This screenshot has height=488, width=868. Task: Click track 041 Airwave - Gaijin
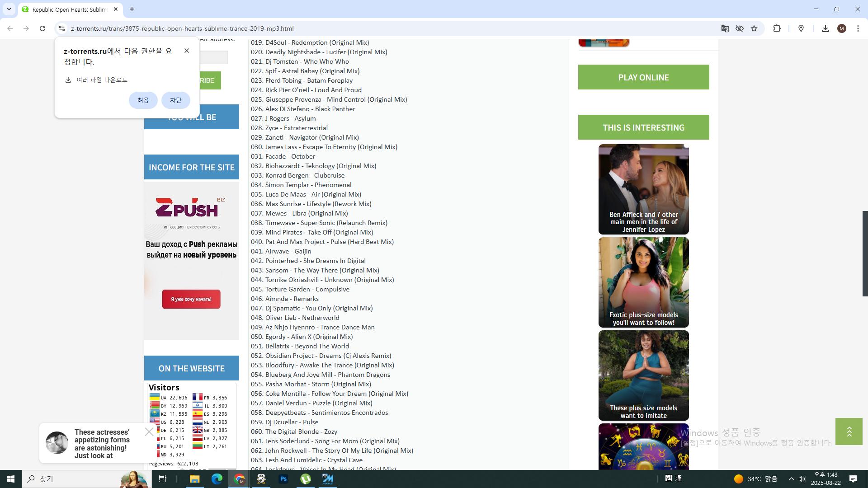click(281, 251)
